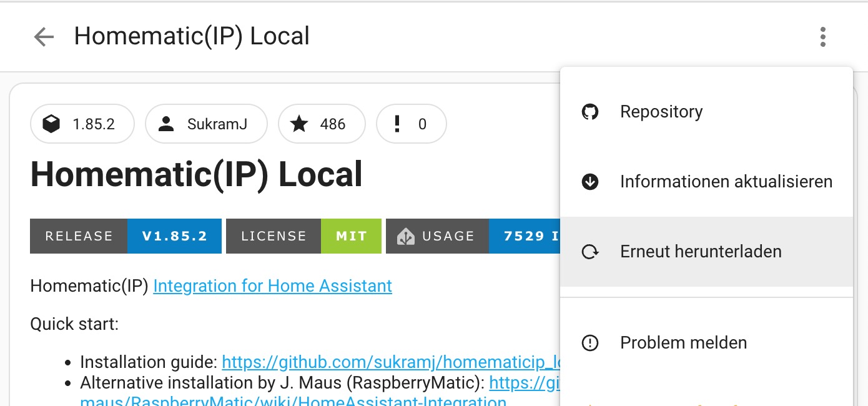The width and height of the screenshot is (868, 406).
Task: Click the download arrow icon for Informationen aktualisieren
Action: (x=590, y=182)
